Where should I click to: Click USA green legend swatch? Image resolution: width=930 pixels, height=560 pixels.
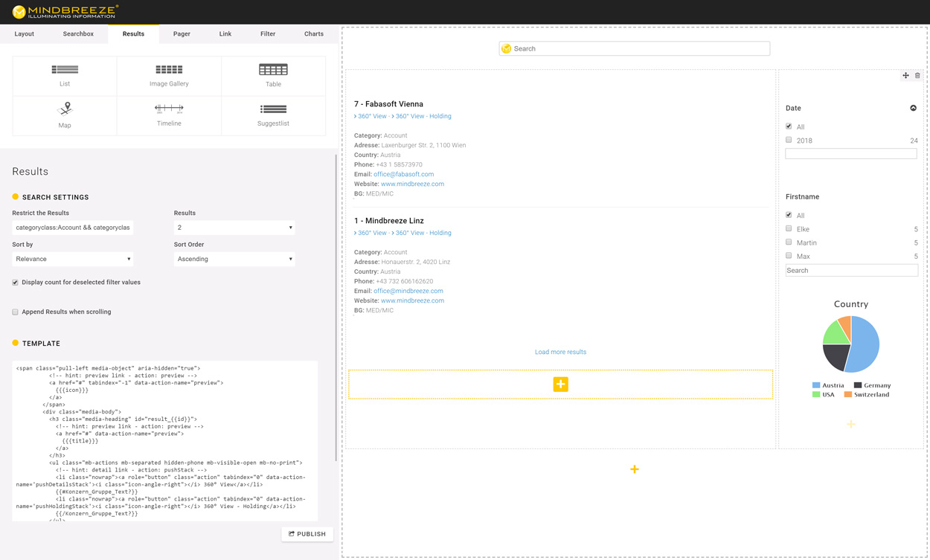[x=816, y=394]
